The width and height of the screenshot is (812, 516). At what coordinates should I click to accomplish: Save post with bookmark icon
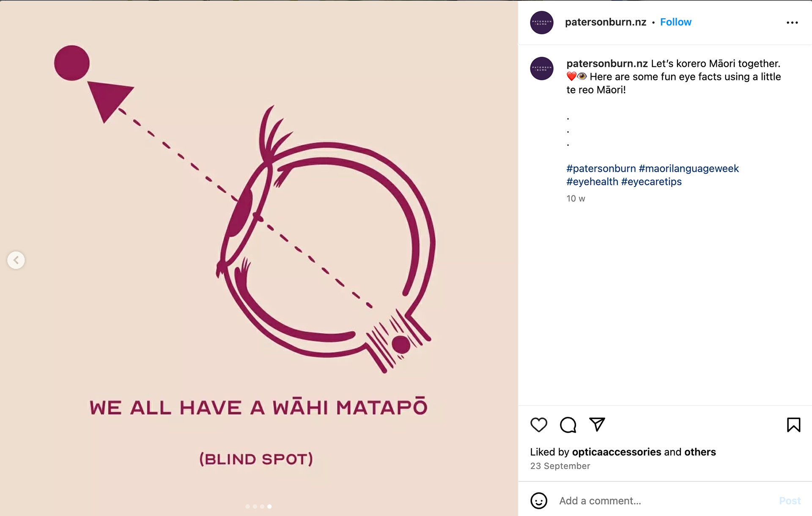793,425
